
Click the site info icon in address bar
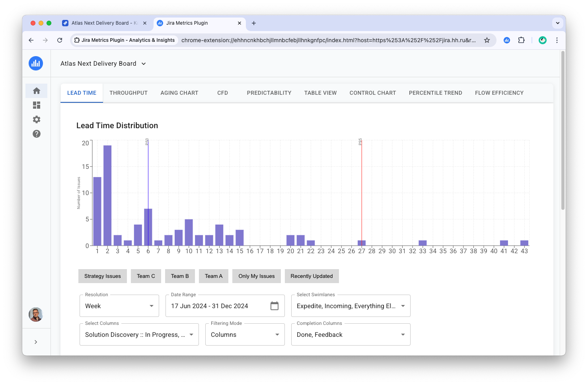click(x=77, y=40)
